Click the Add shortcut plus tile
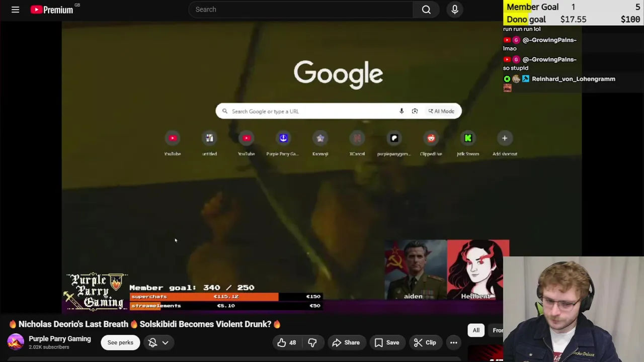This screenshot has height=362, width=644. point(505,143)
